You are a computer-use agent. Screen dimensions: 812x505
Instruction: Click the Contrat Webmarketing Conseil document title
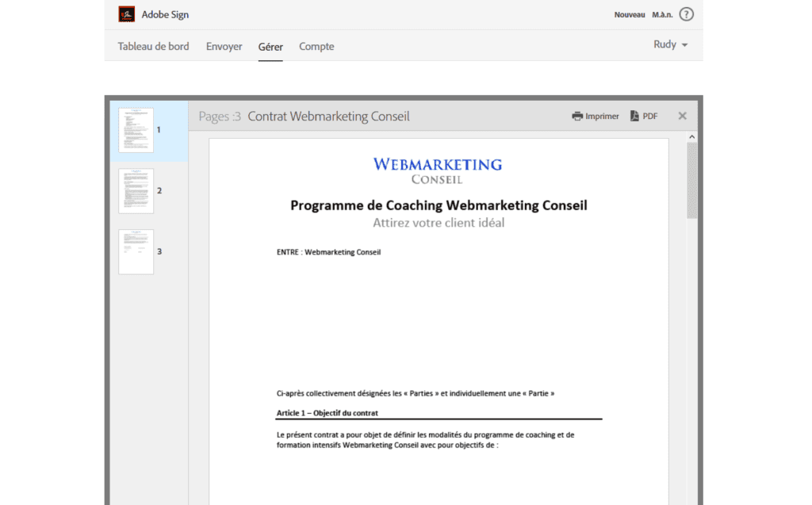(328, 116)
